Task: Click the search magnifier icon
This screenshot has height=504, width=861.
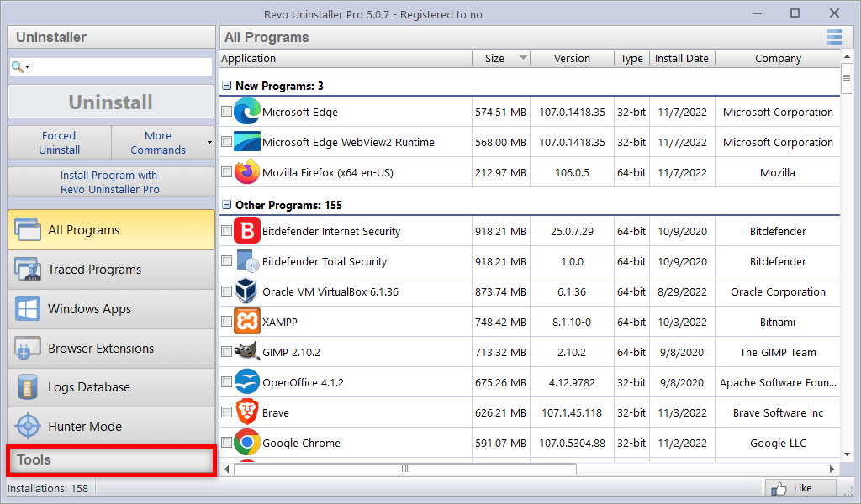Action: [18, 67]
